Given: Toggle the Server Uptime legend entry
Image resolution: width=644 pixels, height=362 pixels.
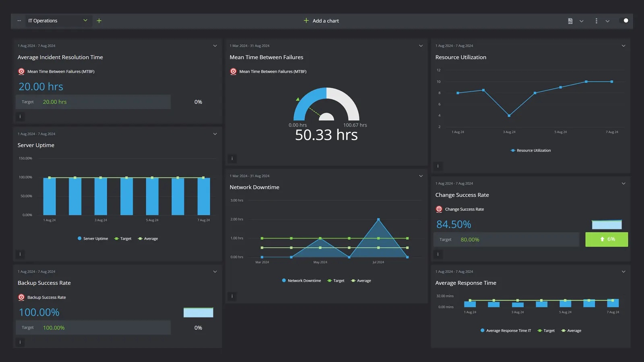Looking at the screenshot, I should click(93, 238).
